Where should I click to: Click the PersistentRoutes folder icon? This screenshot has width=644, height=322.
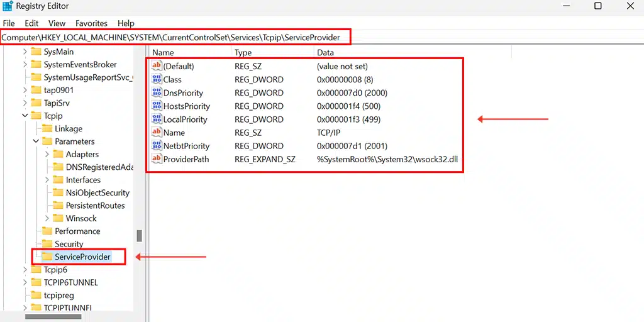point(58,206)
